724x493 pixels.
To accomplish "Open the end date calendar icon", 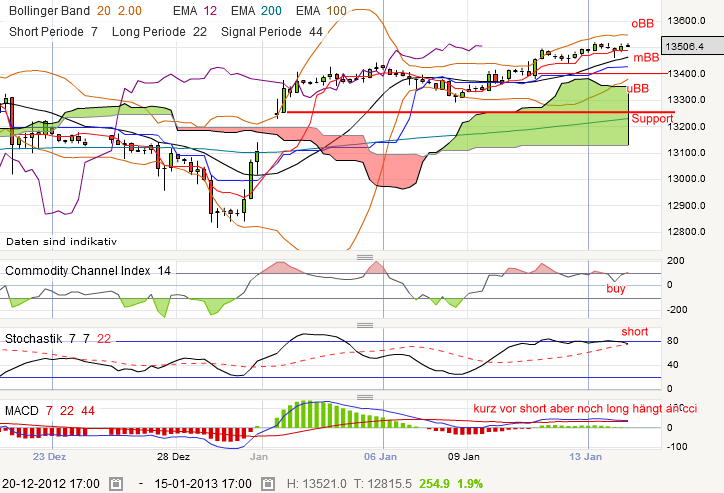I will tap(268, 484).
